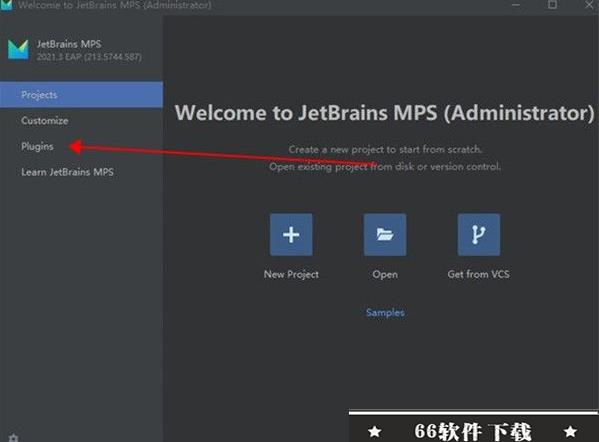The image size is (599, 442).
Task: Click the 'Open existing project from disk' text
Action: pyautogui.click(x=385, y=167)
